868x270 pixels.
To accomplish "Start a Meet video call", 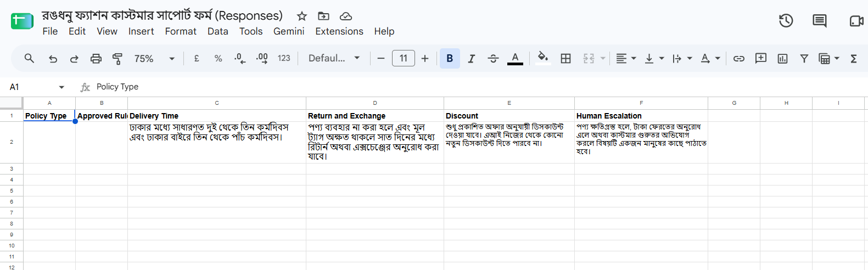I will [x=856, y=21].
